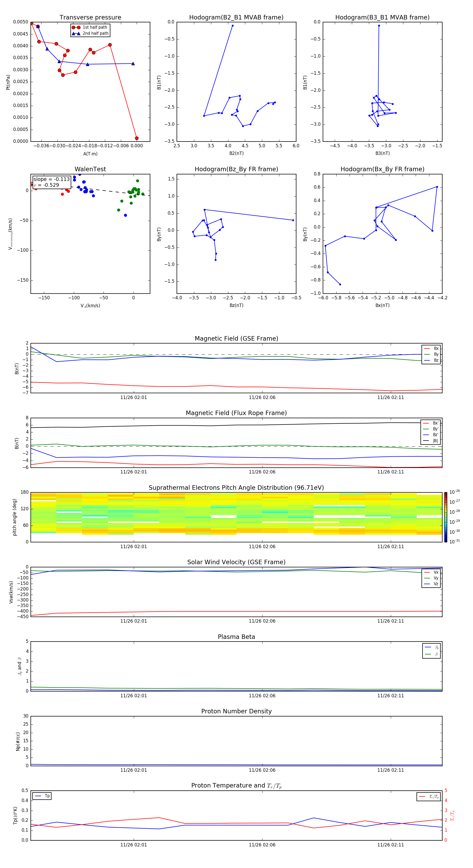Click last blue triangle in Transverse pressure plot
Image resolution: width=473 pixels, height=868 pixels.
133,63
